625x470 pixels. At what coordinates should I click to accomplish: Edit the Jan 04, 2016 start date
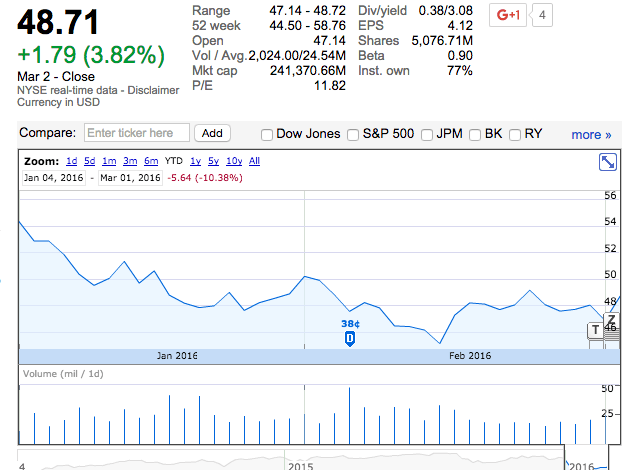(53, 178)
